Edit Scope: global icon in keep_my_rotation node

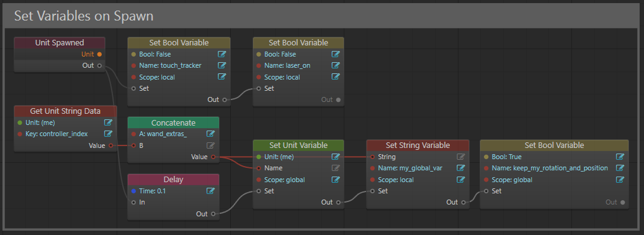coord(620,180)
